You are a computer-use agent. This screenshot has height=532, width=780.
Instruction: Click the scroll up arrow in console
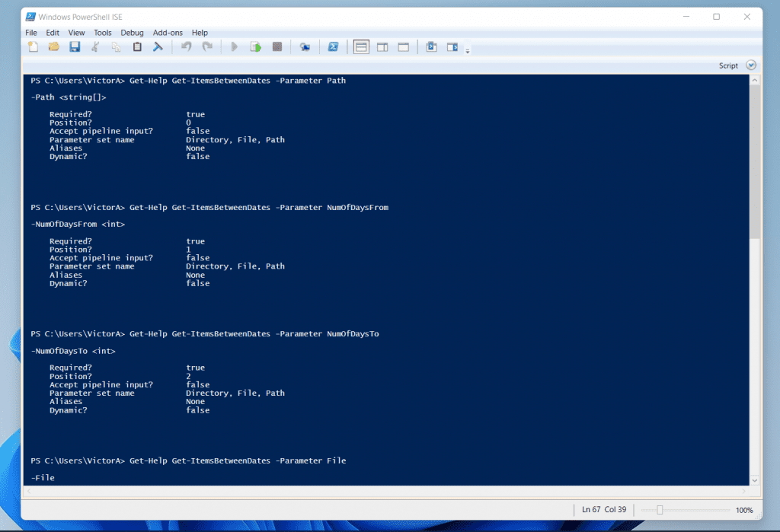(x=755, y=80)
